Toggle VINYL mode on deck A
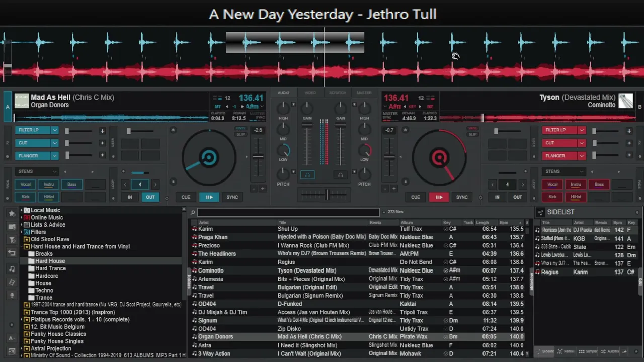644x362 pixels. click(x=240, y=128)
